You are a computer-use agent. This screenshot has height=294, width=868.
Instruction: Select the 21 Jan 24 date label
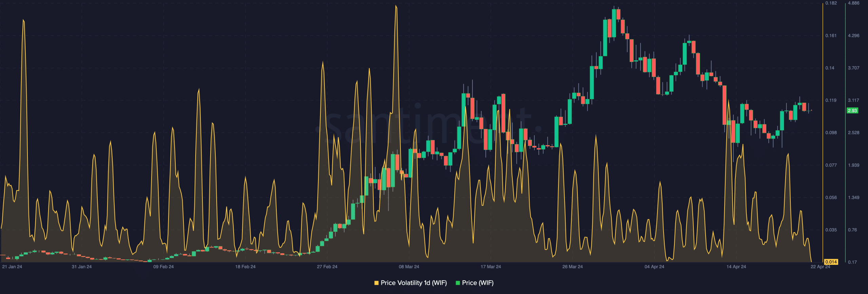(12, 267)
